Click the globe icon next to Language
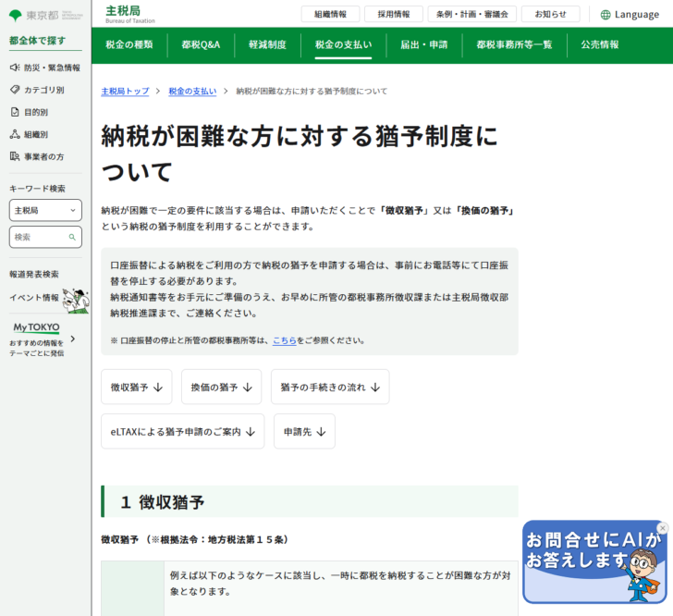This screenshot has width=673, height=616. pos(606,15)
